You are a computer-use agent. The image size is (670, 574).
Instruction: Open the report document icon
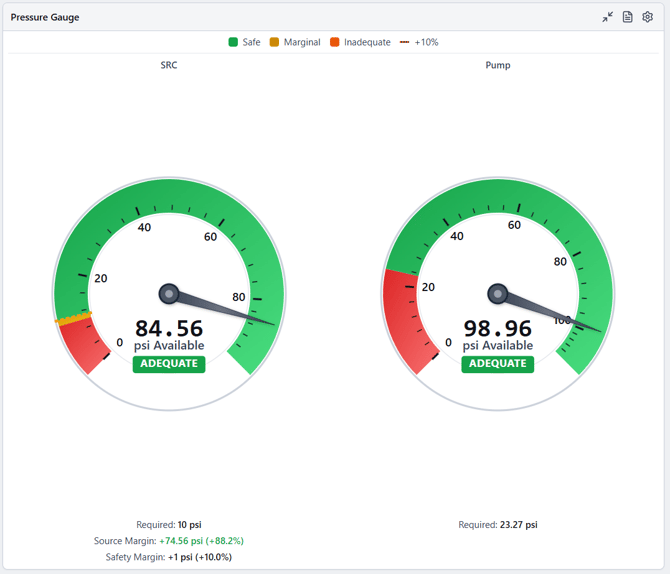(x=627, y=17)
